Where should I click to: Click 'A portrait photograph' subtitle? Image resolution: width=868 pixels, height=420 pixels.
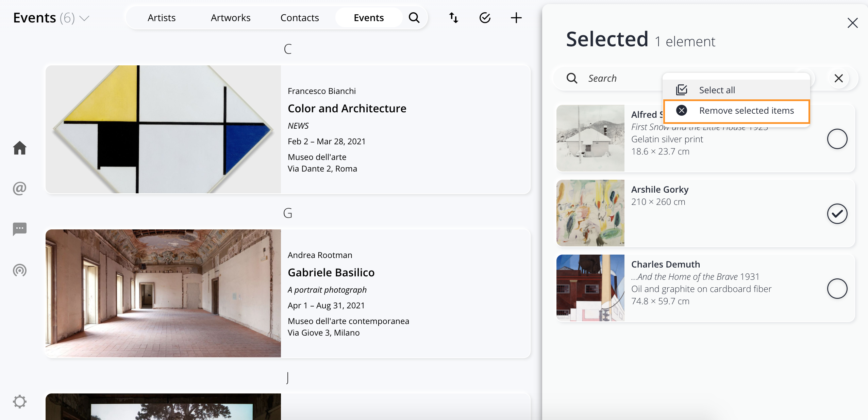327,290
